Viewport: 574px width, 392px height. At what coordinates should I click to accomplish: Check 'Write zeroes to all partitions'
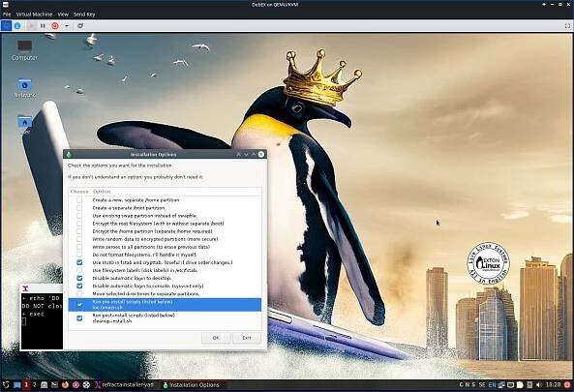pos(79,247)
